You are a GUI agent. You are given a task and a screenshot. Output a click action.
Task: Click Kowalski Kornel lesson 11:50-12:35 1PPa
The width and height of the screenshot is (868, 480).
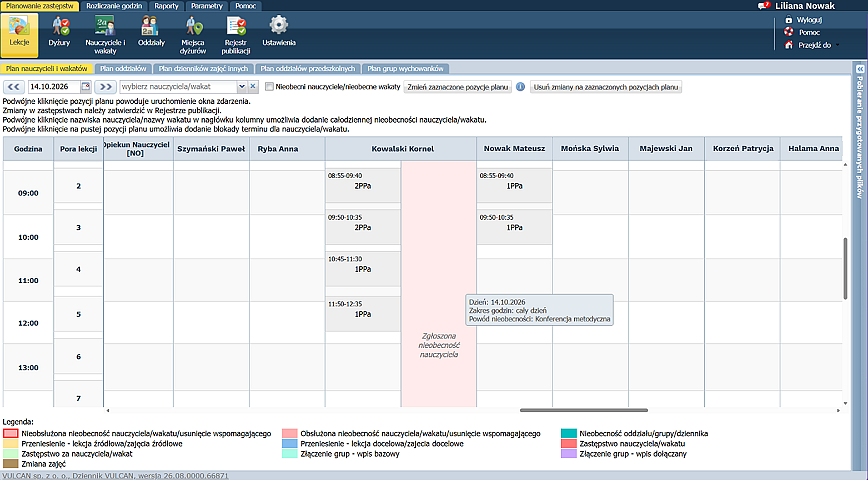pyautogui.click(x=363, y=314)
